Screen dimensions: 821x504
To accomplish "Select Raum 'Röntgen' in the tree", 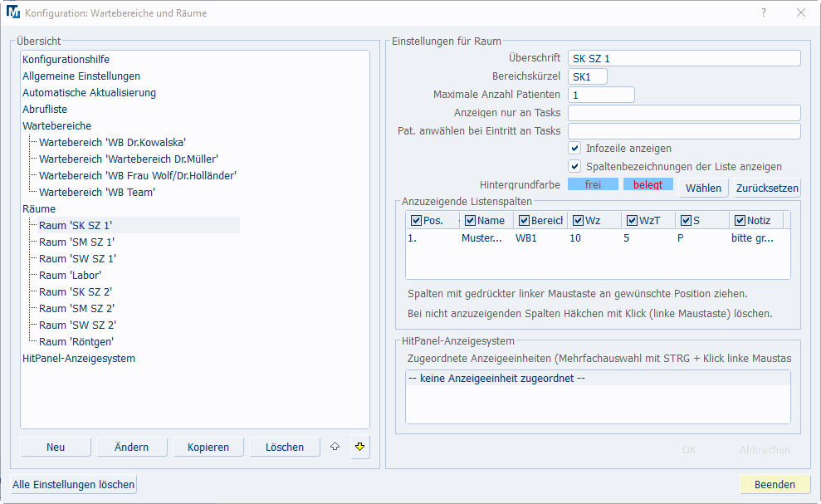I will (76, 342).
